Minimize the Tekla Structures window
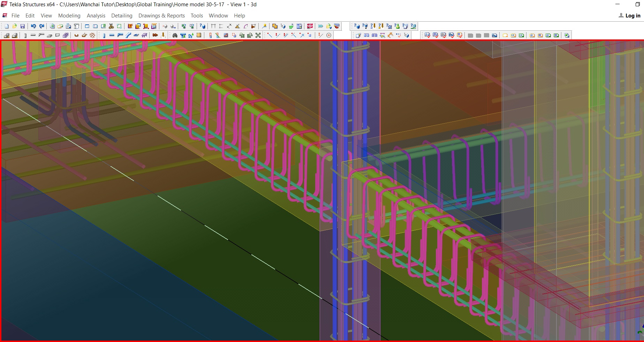644x342 pixels. (618, 4)
